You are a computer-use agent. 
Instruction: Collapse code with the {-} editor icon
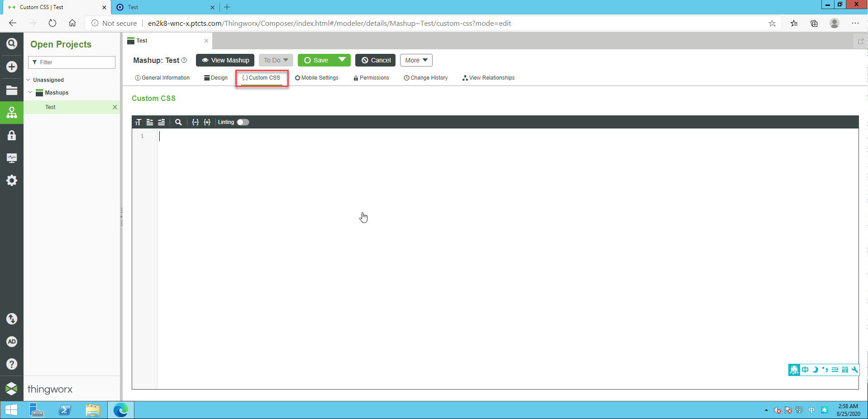[196, 122]
